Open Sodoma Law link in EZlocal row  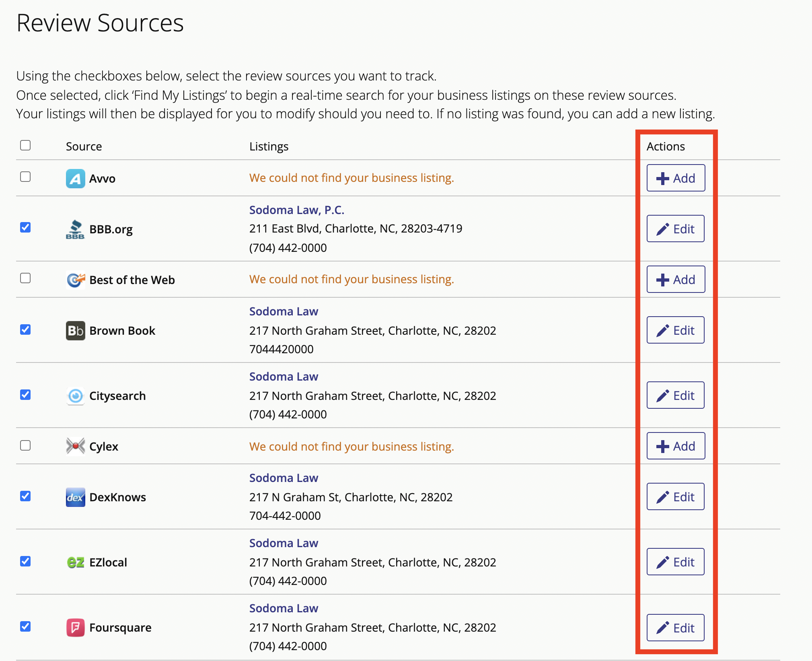284,543
